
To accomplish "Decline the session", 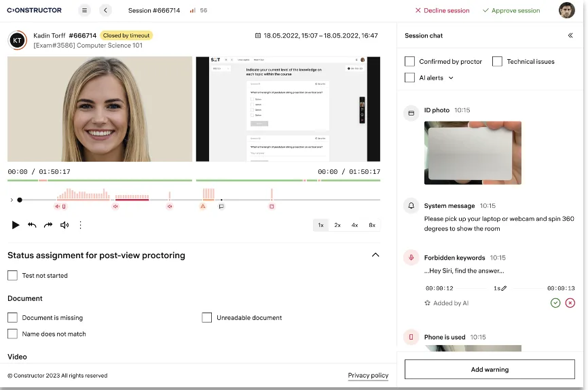I will (x=442, y=10).
